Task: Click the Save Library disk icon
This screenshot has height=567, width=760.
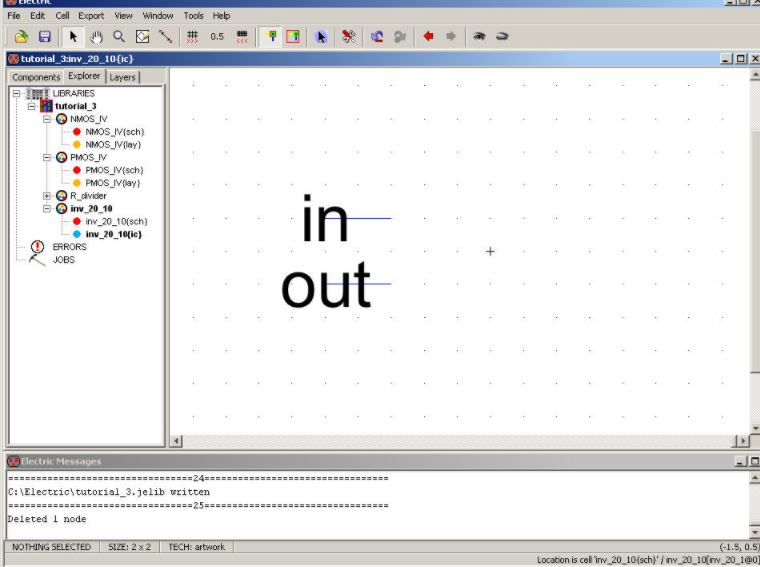Action: [x=44, y=36]
